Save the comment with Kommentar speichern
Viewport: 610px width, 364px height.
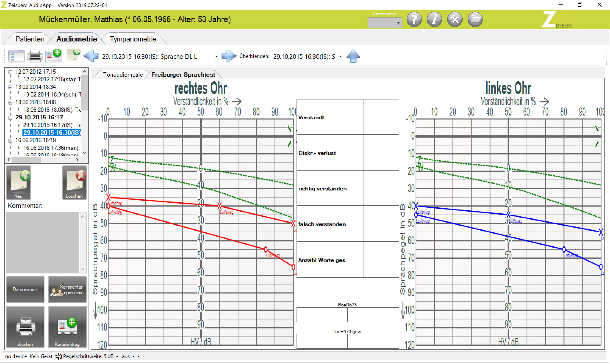coord(67,289)
